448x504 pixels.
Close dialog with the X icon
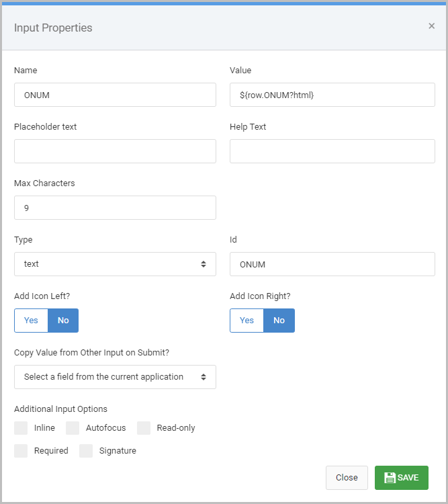(x=432, y=26)
